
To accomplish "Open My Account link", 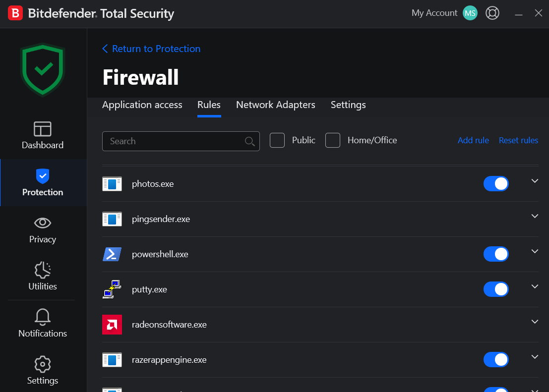I will (x=434, y=13).
